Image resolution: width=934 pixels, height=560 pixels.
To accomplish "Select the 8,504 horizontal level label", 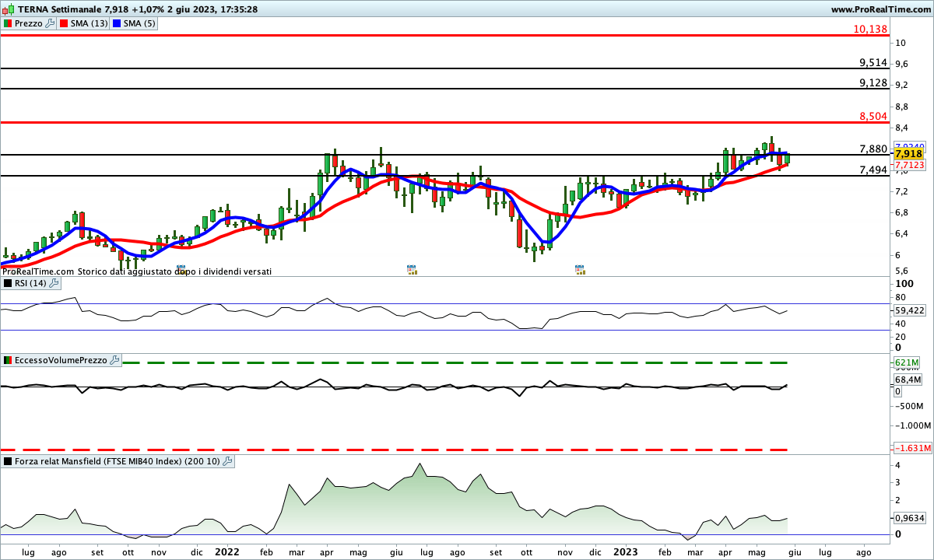I will [x=873, y=116].
